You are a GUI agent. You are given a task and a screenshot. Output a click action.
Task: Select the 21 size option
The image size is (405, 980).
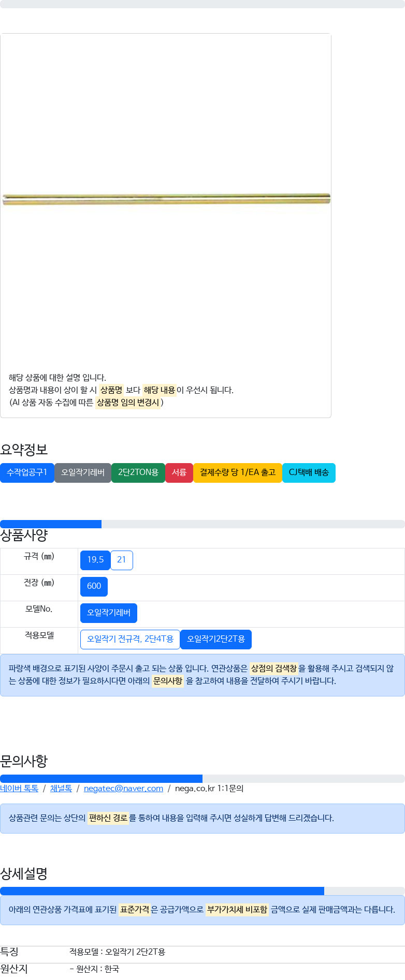(122, 560)
